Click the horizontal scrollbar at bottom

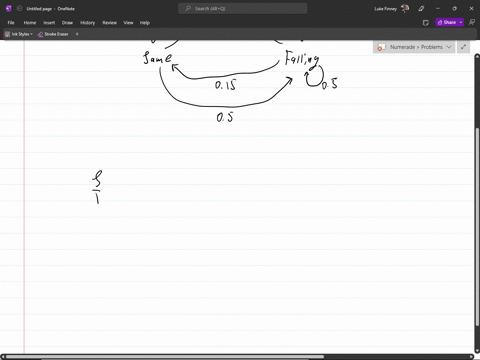165,357
